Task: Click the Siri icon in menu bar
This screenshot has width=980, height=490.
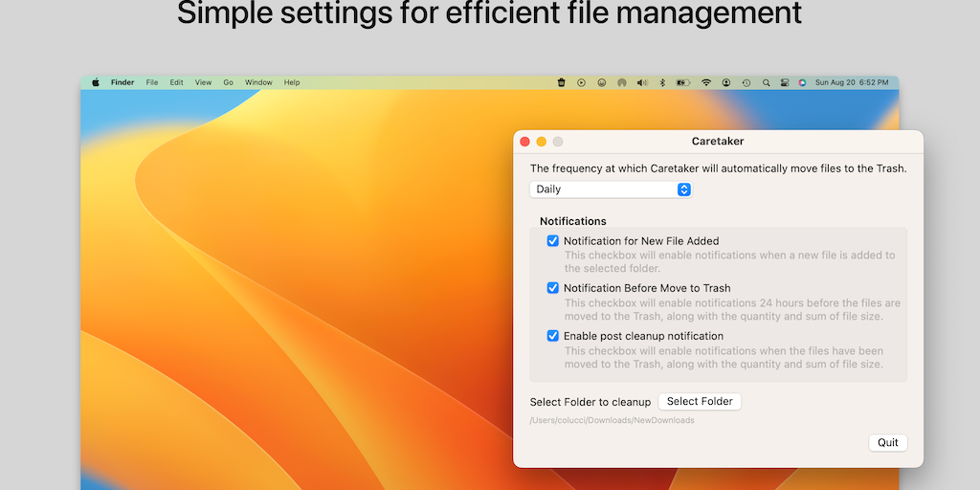Action: click(802, 83)
